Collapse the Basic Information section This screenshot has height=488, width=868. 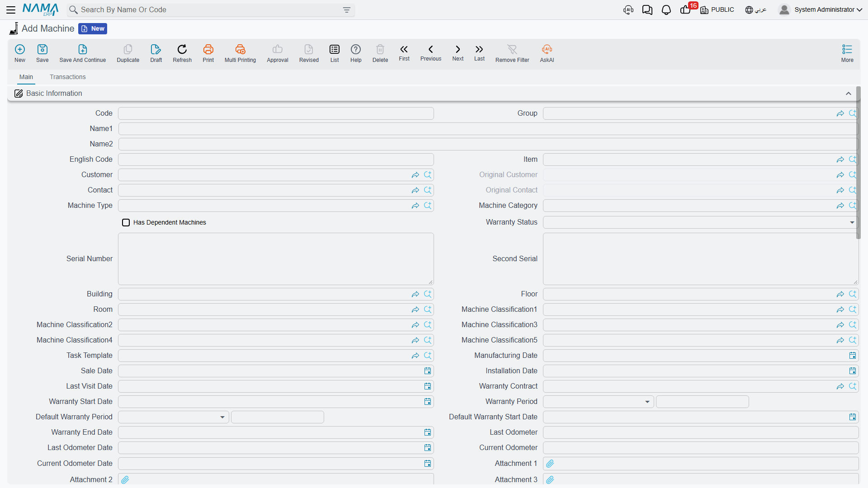click(x=849, y=94)
